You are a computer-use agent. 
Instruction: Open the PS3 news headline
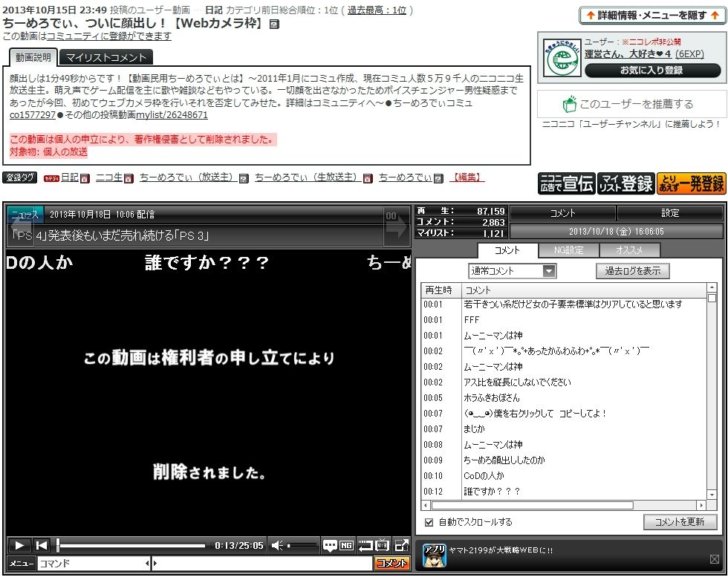click(x=111, y=235)
